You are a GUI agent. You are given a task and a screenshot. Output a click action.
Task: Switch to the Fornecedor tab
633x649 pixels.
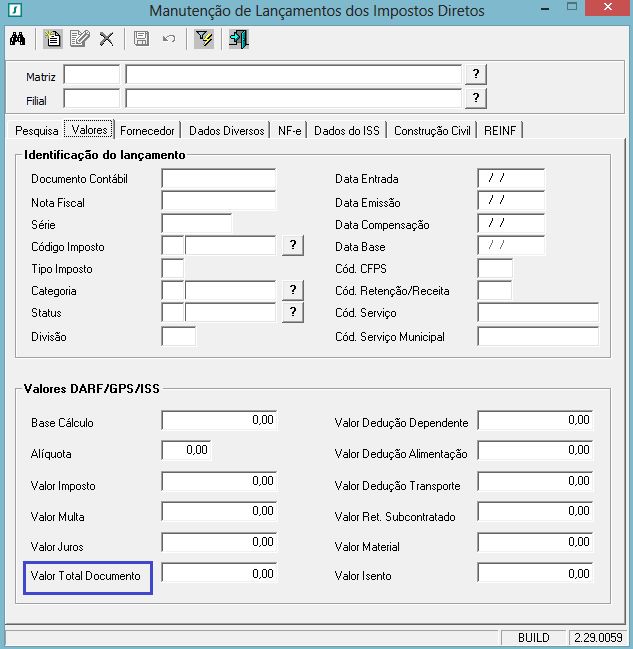(148, 130)
